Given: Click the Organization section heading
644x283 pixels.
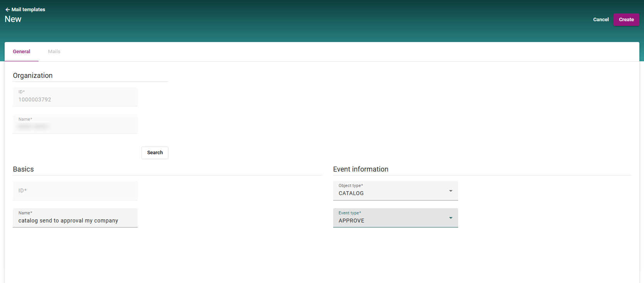Looking at the screenshot, I should [33, 76].
